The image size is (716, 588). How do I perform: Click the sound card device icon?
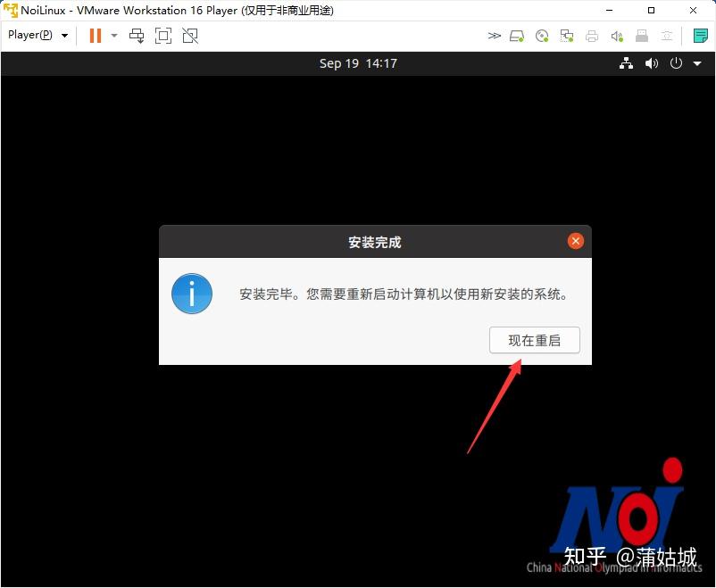[x=616, y=36]
